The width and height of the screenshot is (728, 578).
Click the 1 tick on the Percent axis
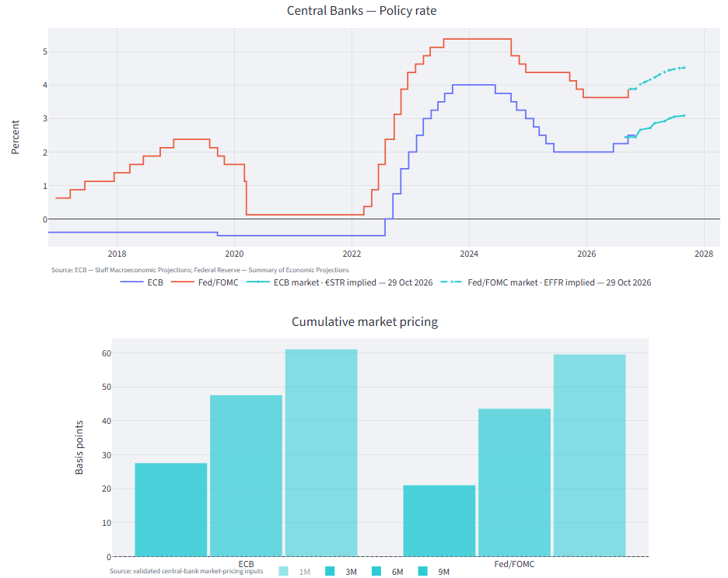(x=45, y=186)
